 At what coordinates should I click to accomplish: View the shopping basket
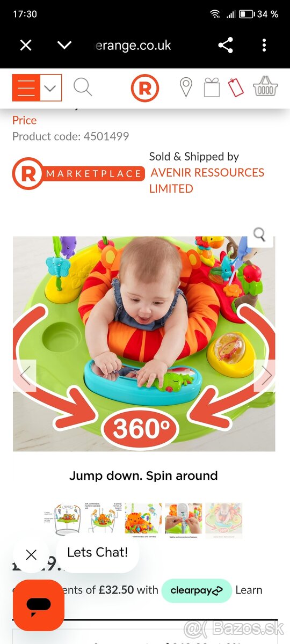265,86
